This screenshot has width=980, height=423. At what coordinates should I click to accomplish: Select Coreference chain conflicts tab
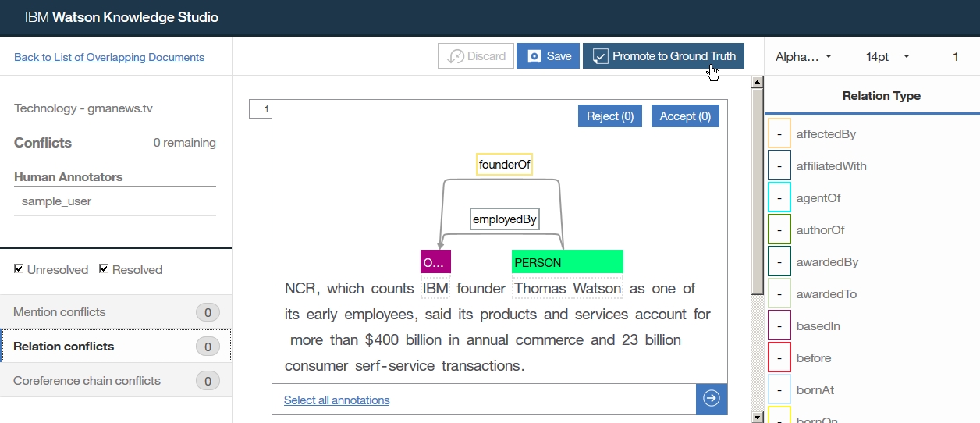(115, 381)
